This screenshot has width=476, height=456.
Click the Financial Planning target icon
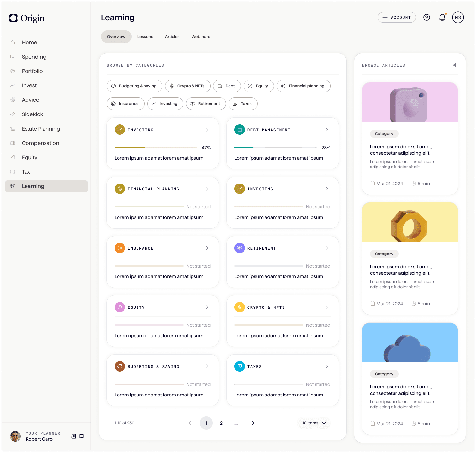click(120, 189)
